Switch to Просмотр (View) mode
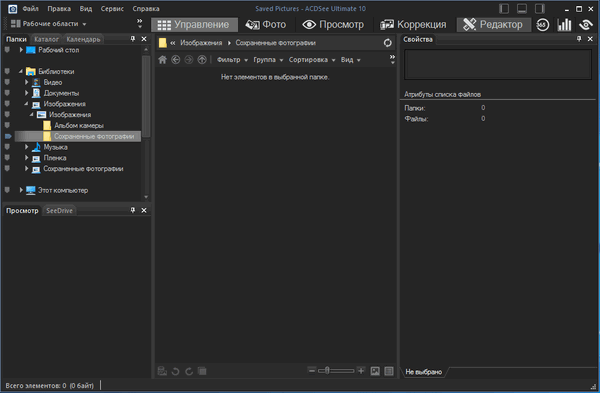600x393 pixels. [x=333, y=25]
